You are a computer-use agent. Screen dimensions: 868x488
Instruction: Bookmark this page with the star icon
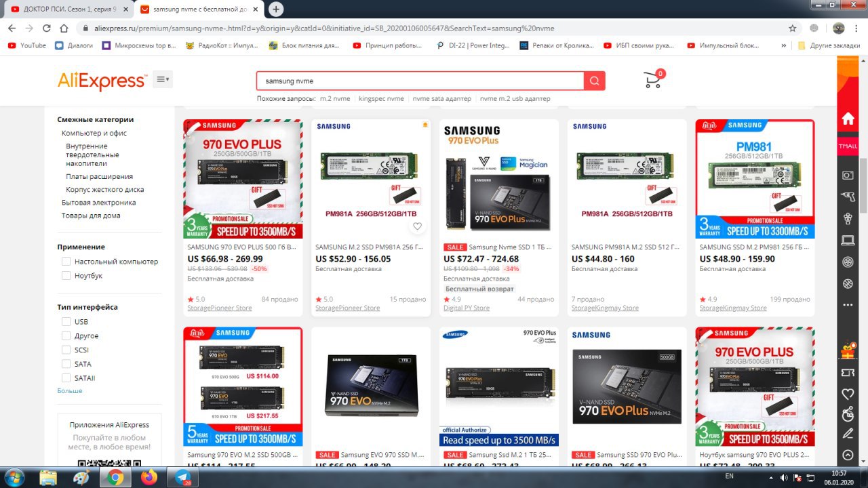pyautogui.click(x=793, y=28)
